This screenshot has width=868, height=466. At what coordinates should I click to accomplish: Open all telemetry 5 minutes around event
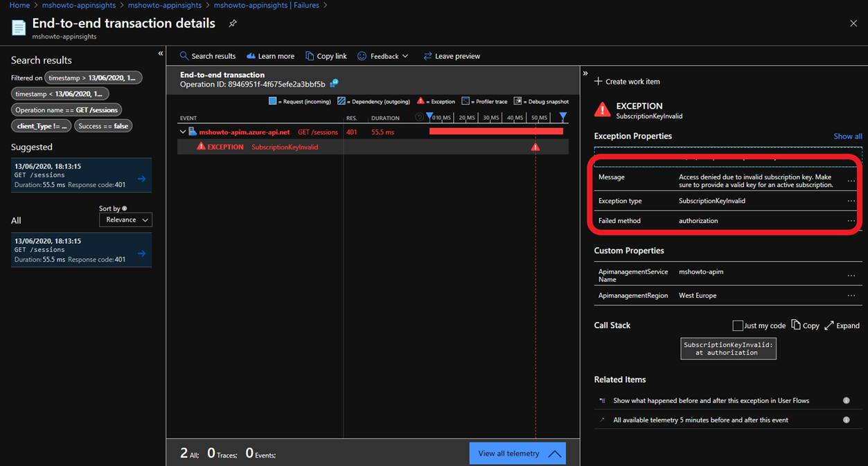tap(700, 420)
